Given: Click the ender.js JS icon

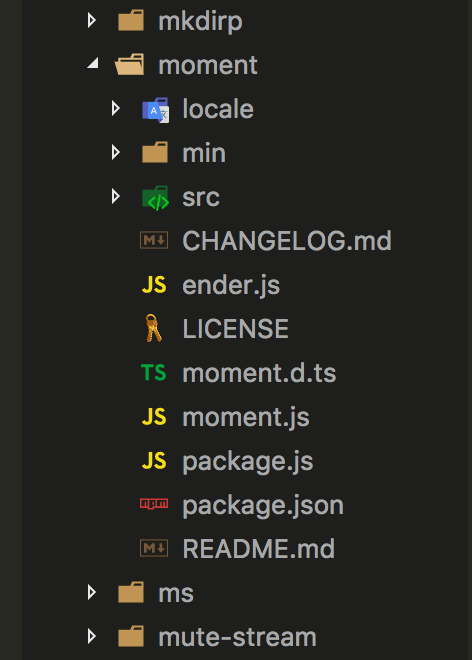Looking at the screenshot, I should 154,285.
